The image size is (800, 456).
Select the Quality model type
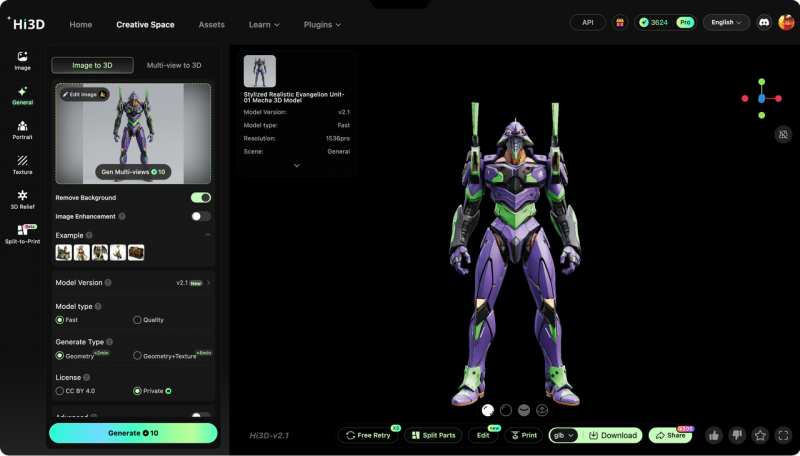(x=148, y=320)
